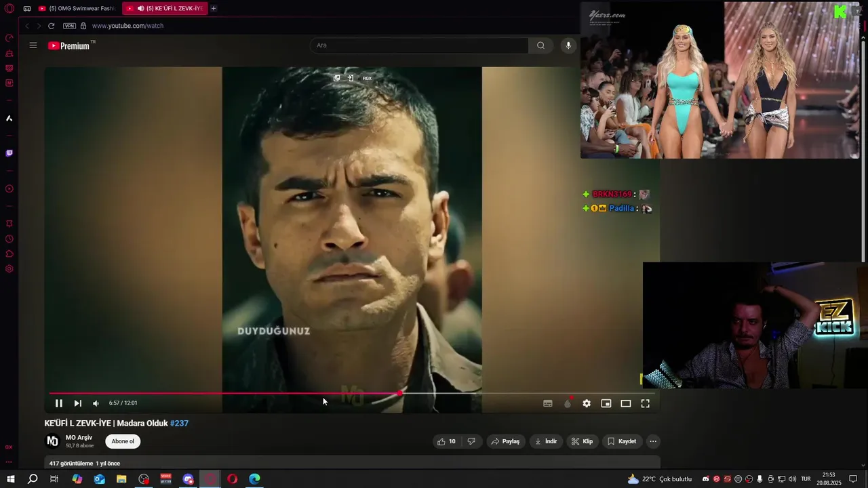Open pinboards pin icon in sidebar
Viewport: 868px width, 488px height.
[x=9, y=224]
